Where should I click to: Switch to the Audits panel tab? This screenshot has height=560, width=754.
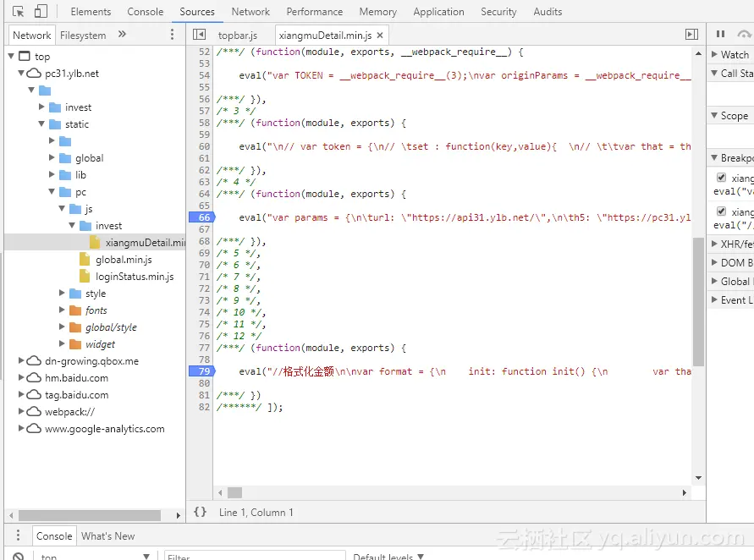(548, 12)
